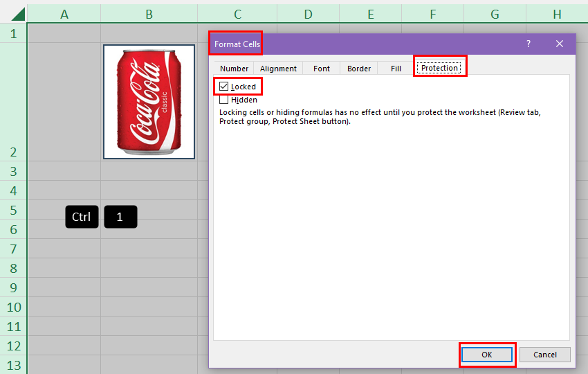
Task: Open the Font tab
Action: coord(322,69)
